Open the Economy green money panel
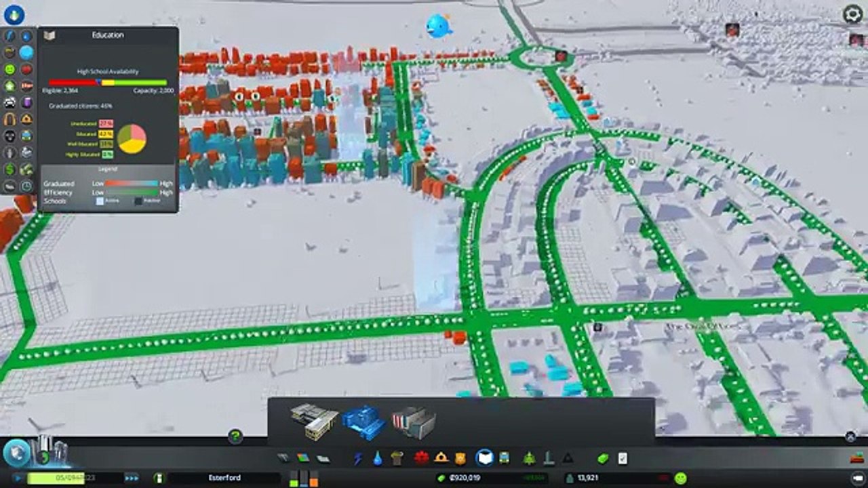Image resolution: width=868 pixels, height=488 pixels. [x=603, y=458]
